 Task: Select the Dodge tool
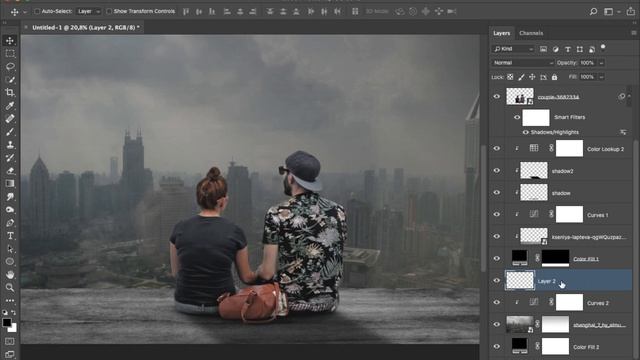click(10, 210)
